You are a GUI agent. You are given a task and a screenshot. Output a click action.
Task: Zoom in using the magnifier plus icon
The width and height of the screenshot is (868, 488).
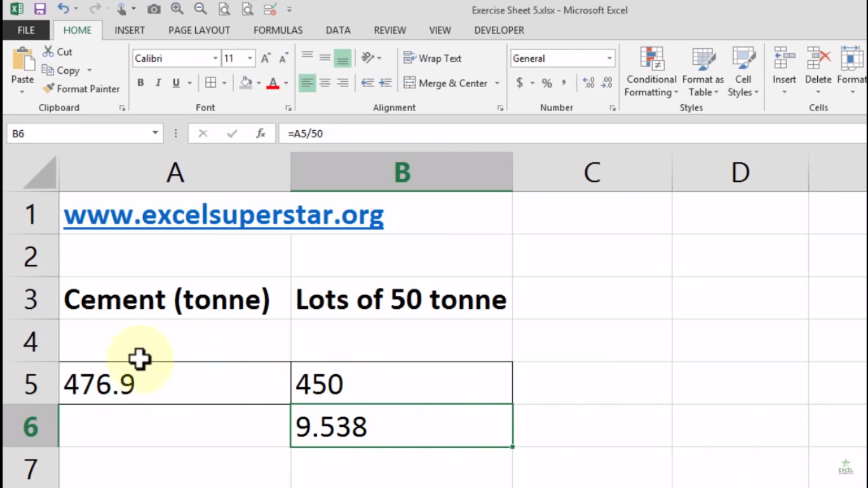(x=177, y=9)
